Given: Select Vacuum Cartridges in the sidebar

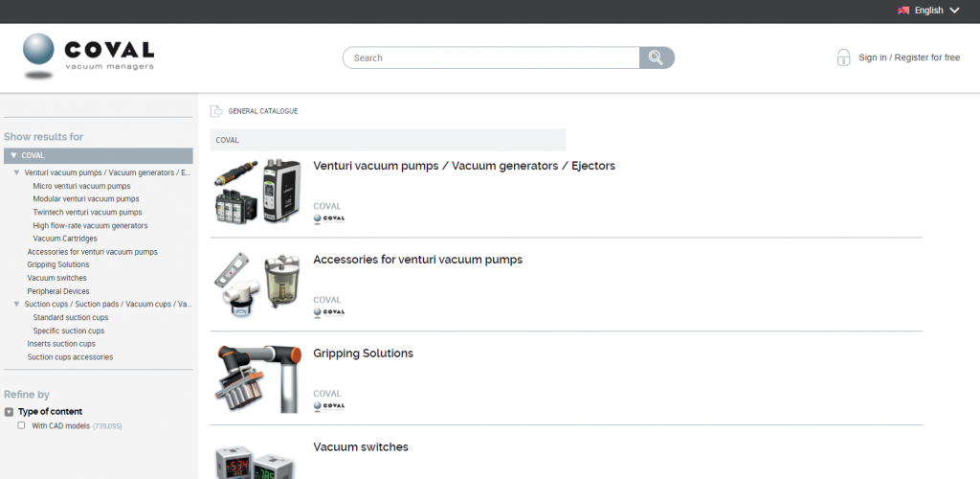Looking at the screenshot, I should click(65, 239).
